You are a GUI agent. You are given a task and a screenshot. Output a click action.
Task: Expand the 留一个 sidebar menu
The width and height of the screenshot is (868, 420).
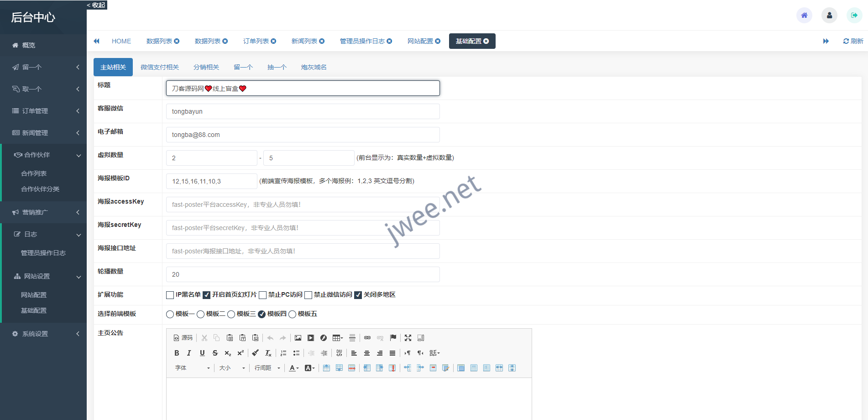click(x=43, y=67)
